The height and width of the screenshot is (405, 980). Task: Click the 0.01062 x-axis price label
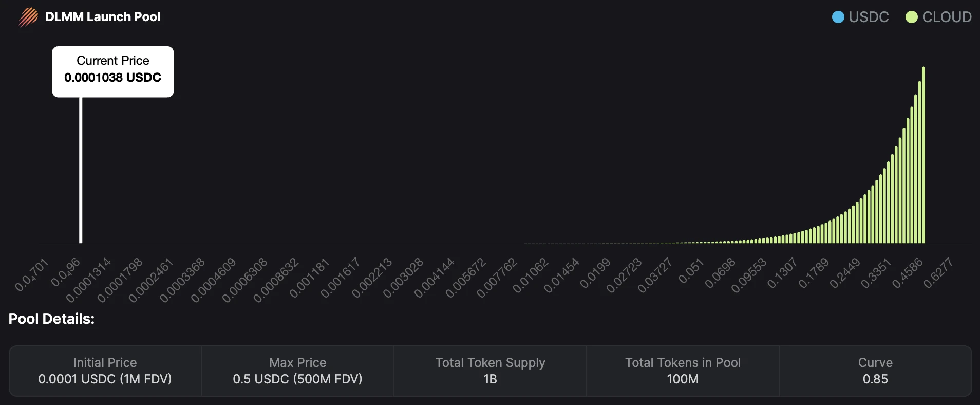click(x=531, y=276)
